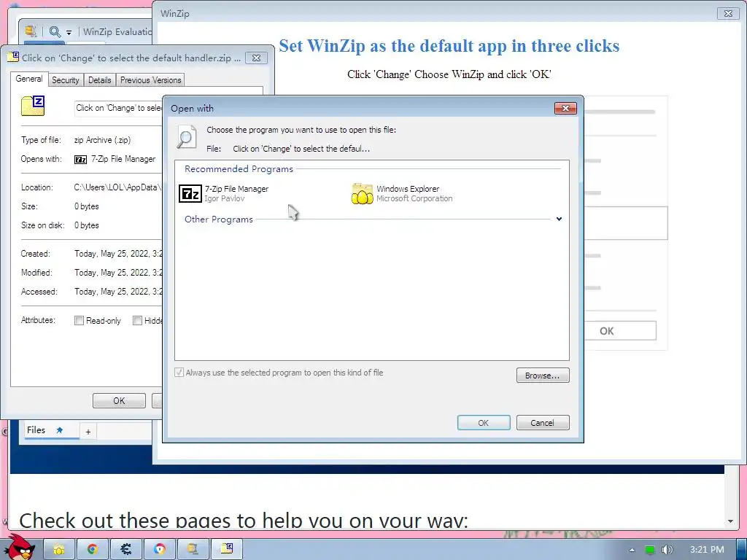Click 'Check out these pages' heading text
This screenshot has height=560, width=747.
pos(244,519)
